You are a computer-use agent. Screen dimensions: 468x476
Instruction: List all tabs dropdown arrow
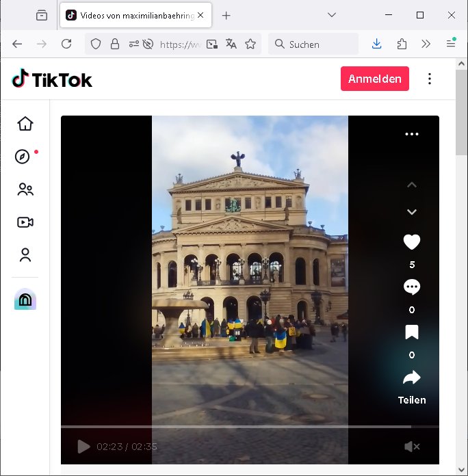pos(332,15)
